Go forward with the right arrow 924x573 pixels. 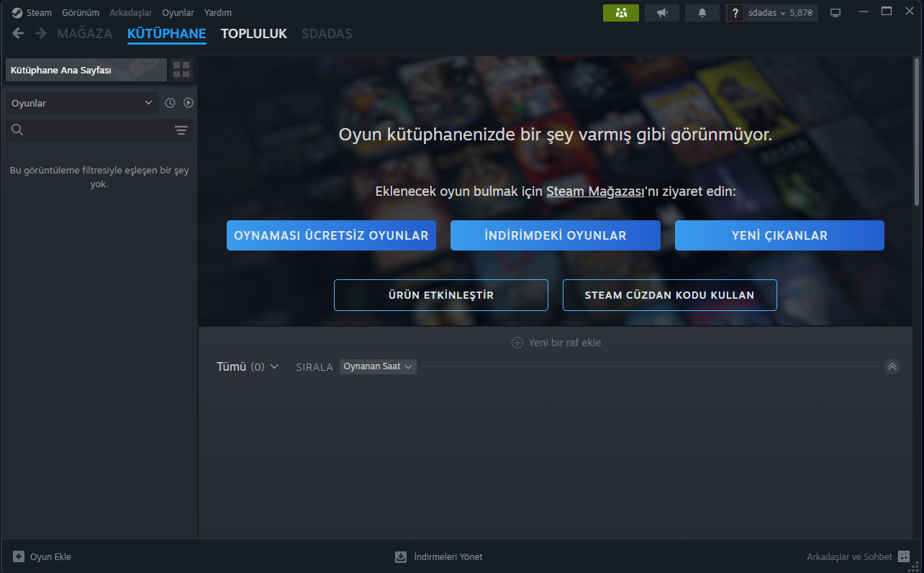[x=41, y=33]
